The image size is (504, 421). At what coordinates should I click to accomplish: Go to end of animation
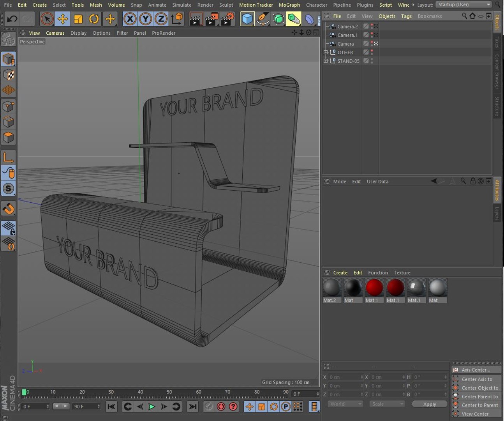[x=192, y=407]
